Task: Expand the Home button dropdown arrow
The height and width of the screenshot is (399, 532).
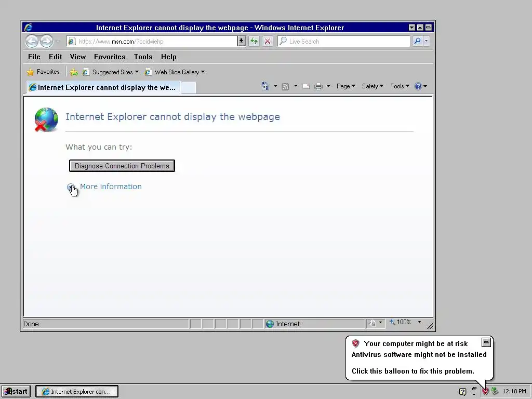Action: click(x=275, y=86)
